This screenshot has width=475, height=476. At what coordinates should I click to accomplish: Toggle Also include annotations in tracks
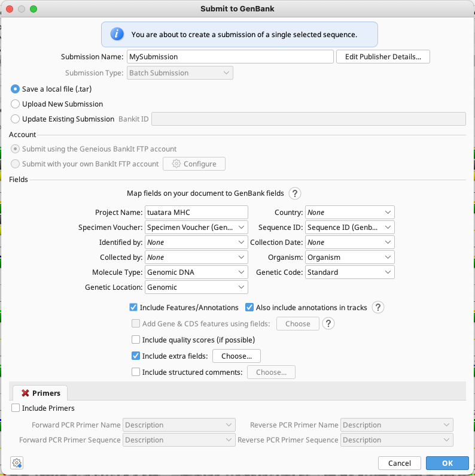(249, 307)
